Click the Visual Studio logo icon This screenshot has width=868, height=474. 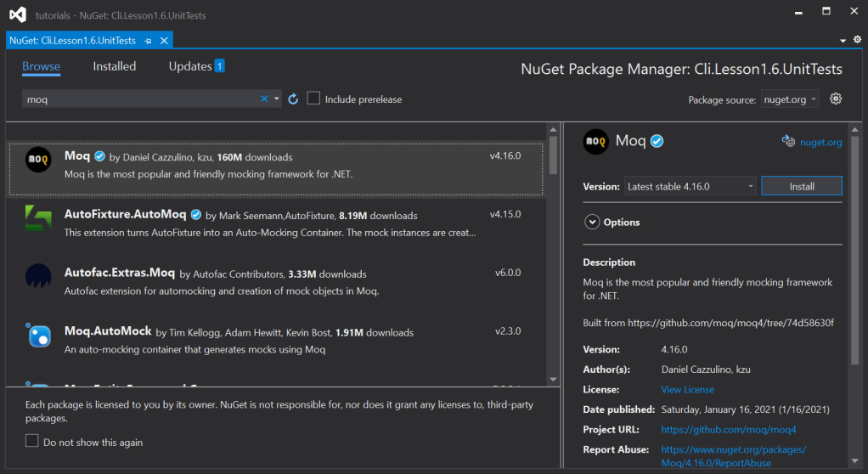(x=19, y=14)
